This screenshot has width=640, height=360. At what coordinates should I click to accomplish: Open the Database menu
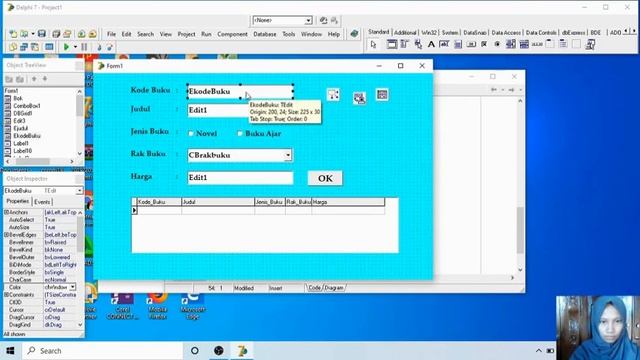tap(264, 34)
